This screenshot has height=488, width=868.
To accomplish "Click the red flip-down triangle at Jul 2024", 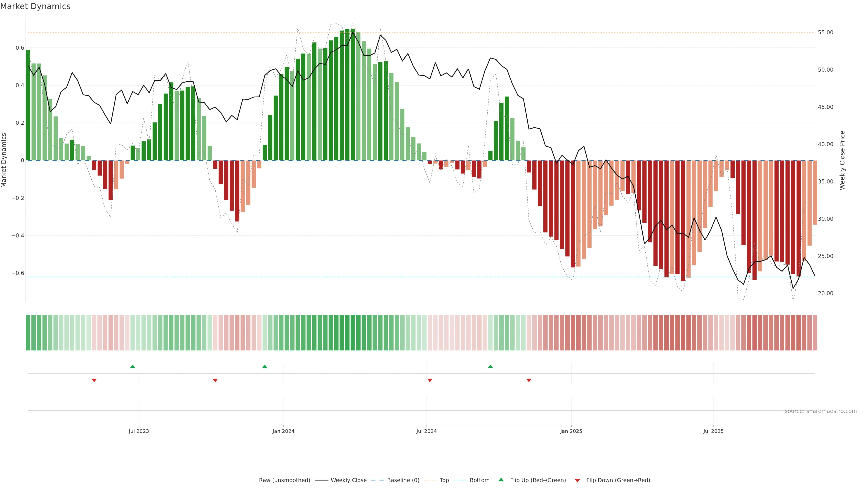I will click(x=430, y=380).
